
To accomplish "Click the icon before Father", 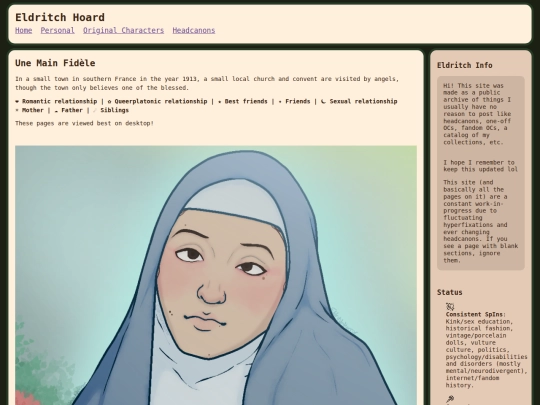I will click(56, 111).
